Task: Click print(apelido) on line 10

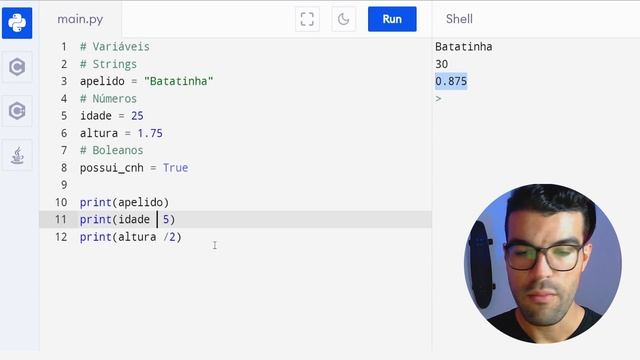Action: click(124, 202)
